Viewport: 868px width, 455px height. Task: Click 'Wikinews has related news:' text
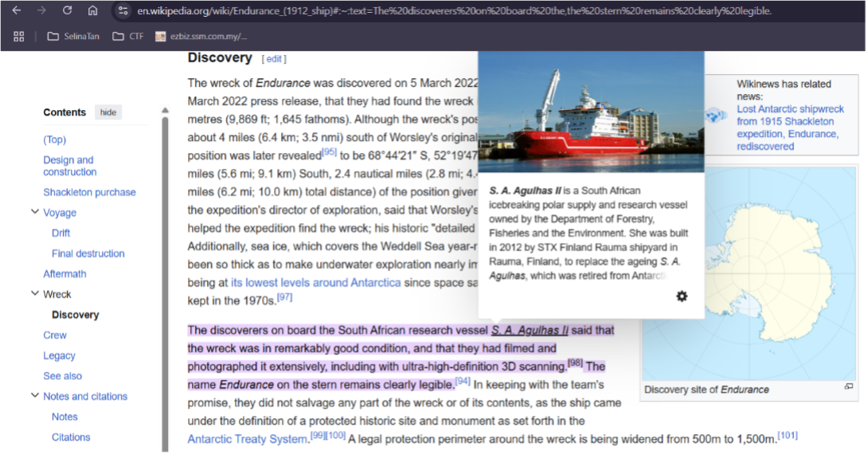(x=784, y=90)
